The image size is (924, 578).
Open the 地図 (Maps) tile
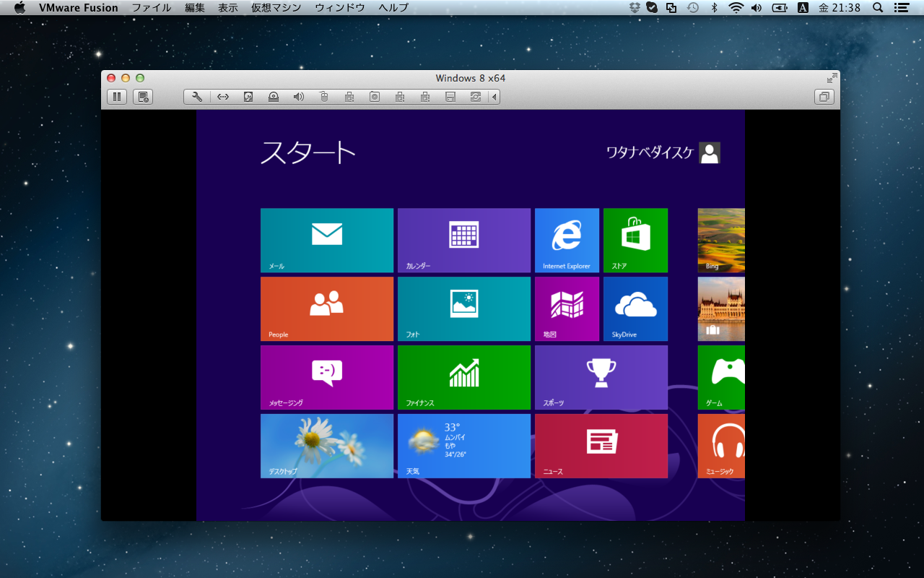pos(567,309)
